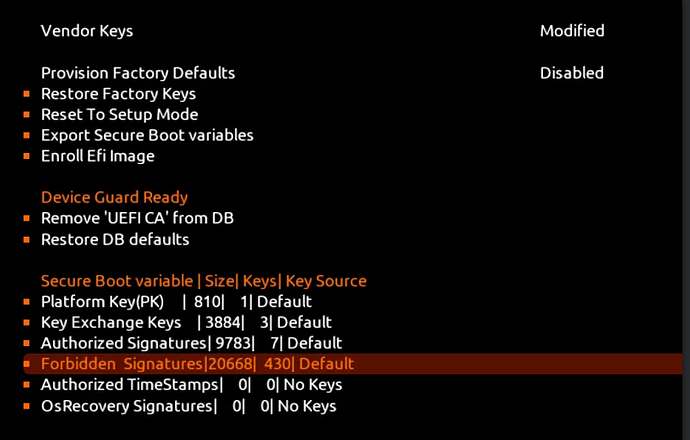Viewport: 690px width, 440px height.
Task: Click the bullet marker beside Export Secure Boot variables
Action: click(x=26, y=135)
